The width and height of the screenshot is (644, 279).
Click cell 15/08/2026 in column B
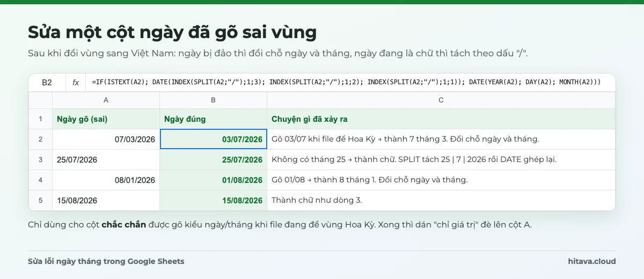tap(213, 201)
